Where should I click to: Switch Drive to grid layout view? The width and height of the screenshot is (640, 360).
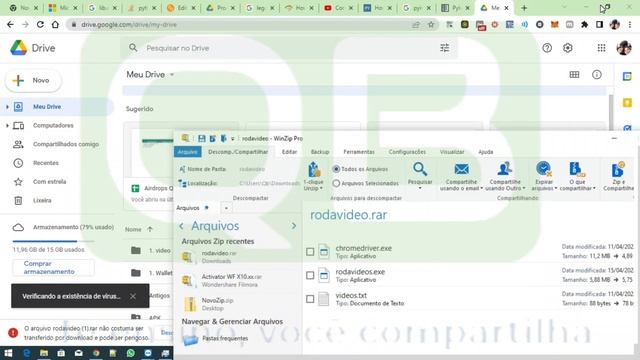click(x=574, y=75)
